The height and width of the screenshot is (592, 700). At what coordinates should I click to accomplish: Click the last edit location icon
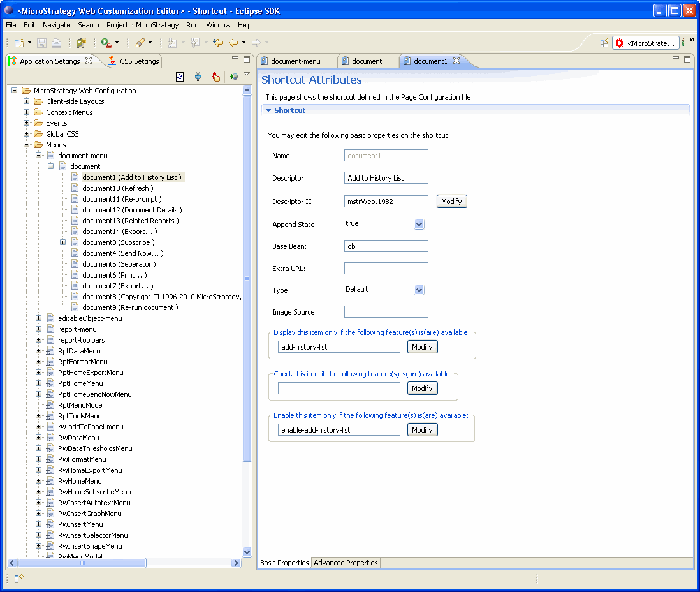point(218,43)
